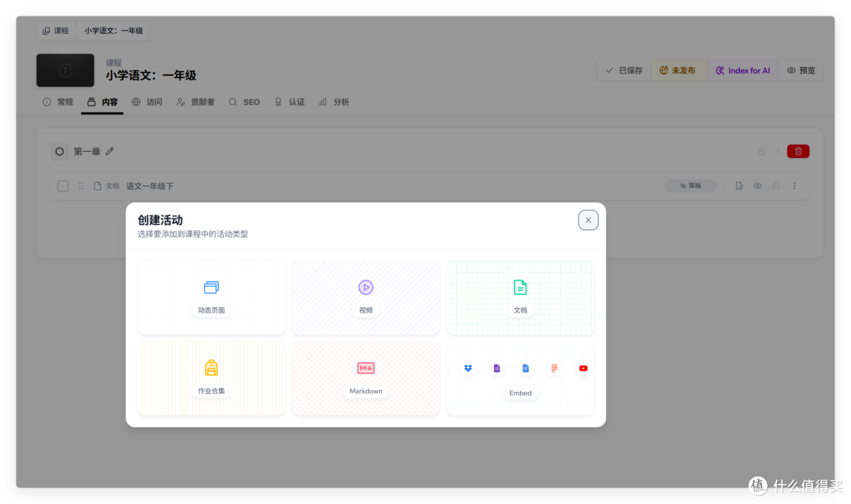
Task: Click the 小学语文: 一年级 breadcrumb
Action: (113, 31)
